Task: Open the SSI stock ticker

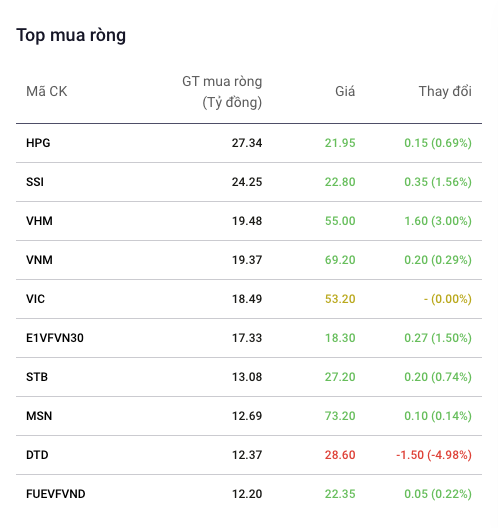Action: click(35, 182)
